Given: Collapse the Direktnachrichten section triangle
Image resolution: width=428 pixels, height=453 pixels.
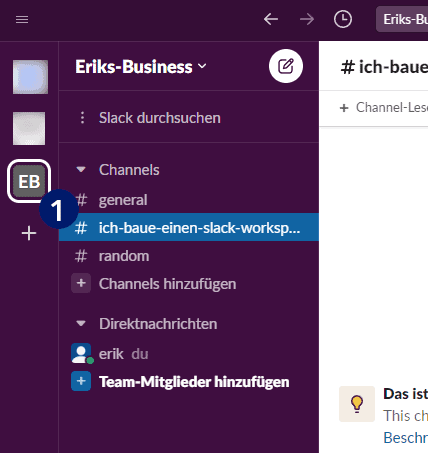Looking at the screenshot, I should point(81,323).
